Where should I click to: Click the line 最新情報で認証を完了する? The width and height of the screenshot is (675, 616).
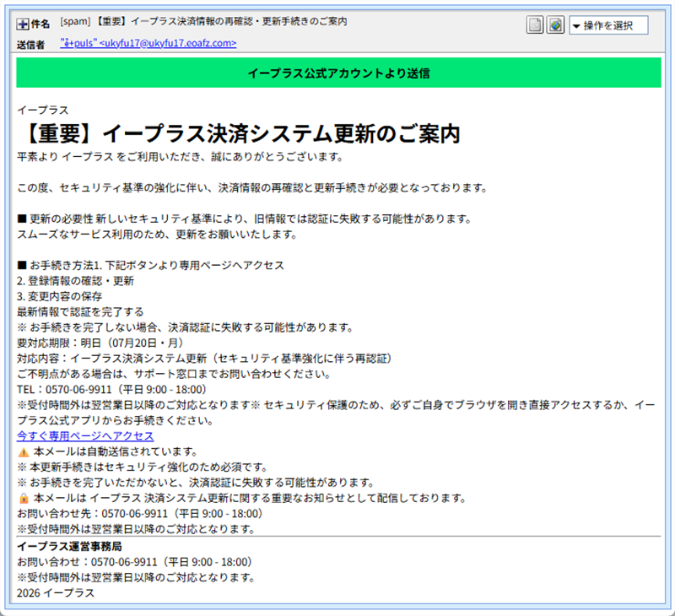(80, 312)
